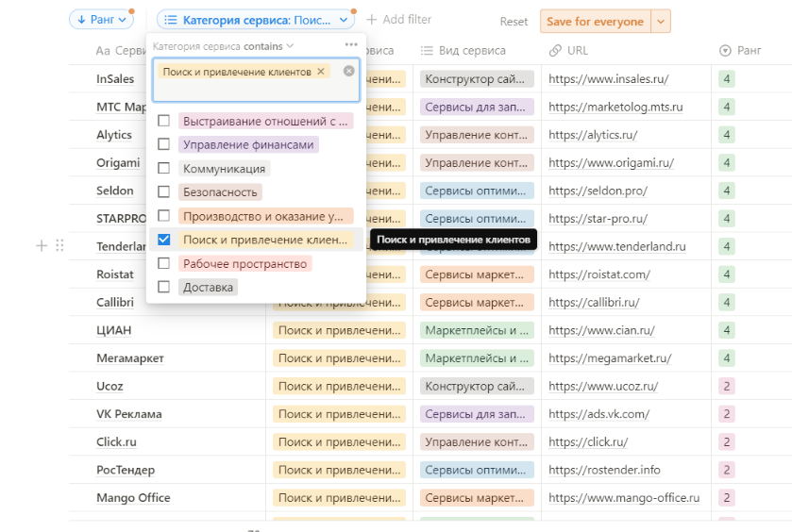Open the roistat.com link
The image size is (792, 532).
[x=599, y=274]
